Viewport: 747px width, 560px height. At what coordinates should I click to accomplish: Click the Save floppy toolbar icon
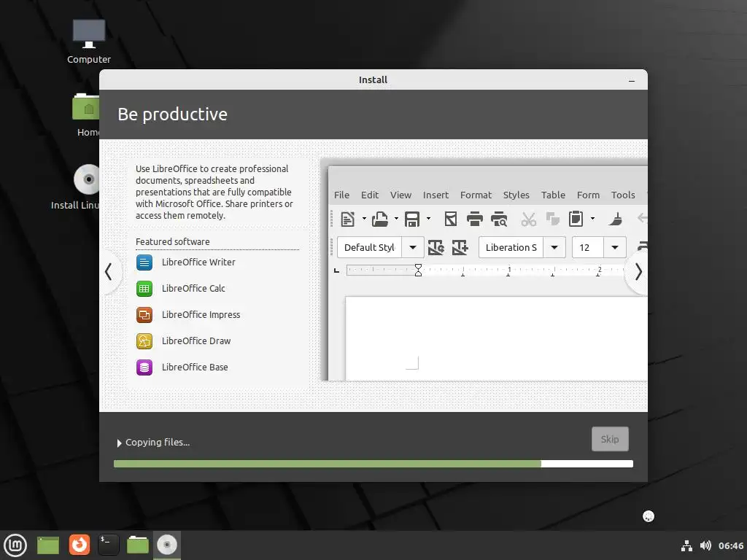tap(412, 219)
